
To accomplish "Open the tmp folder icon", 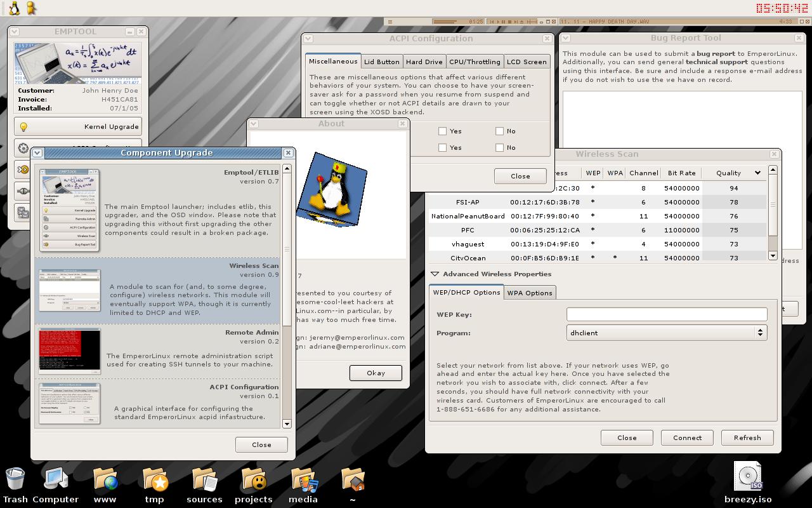I will (155, 479).
